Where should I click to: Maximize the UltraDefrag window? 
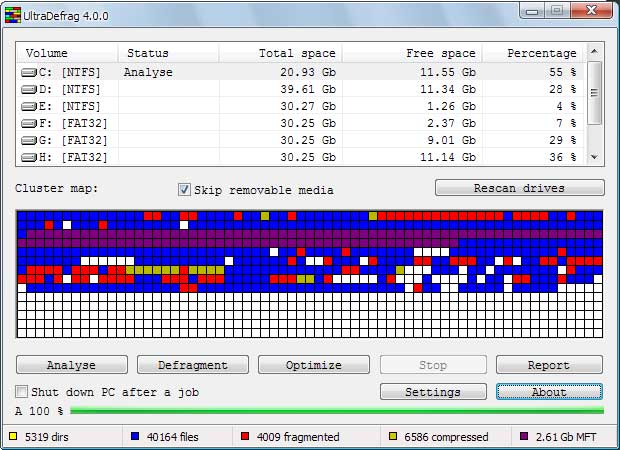tap(557, 10)
